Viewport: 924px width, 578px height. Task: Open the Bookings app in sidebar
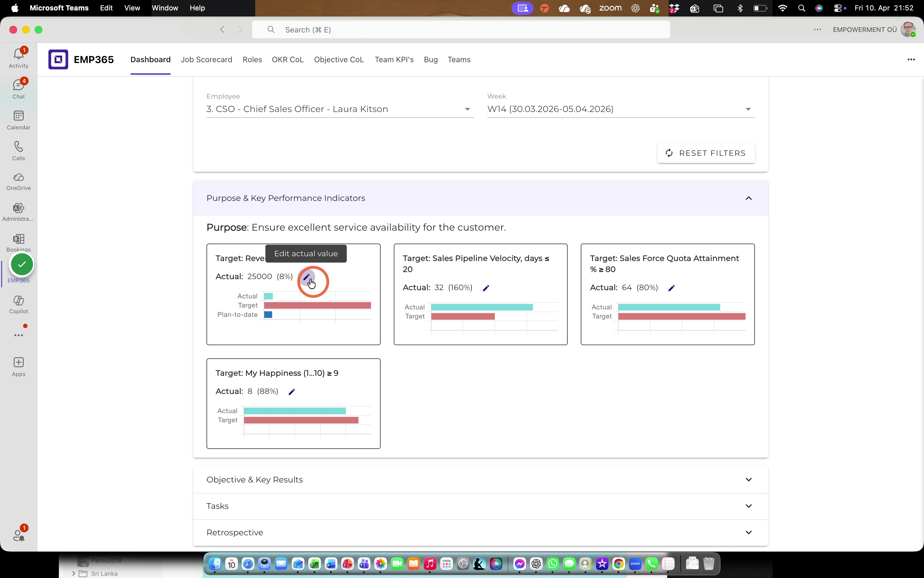(x=18, y=243)
